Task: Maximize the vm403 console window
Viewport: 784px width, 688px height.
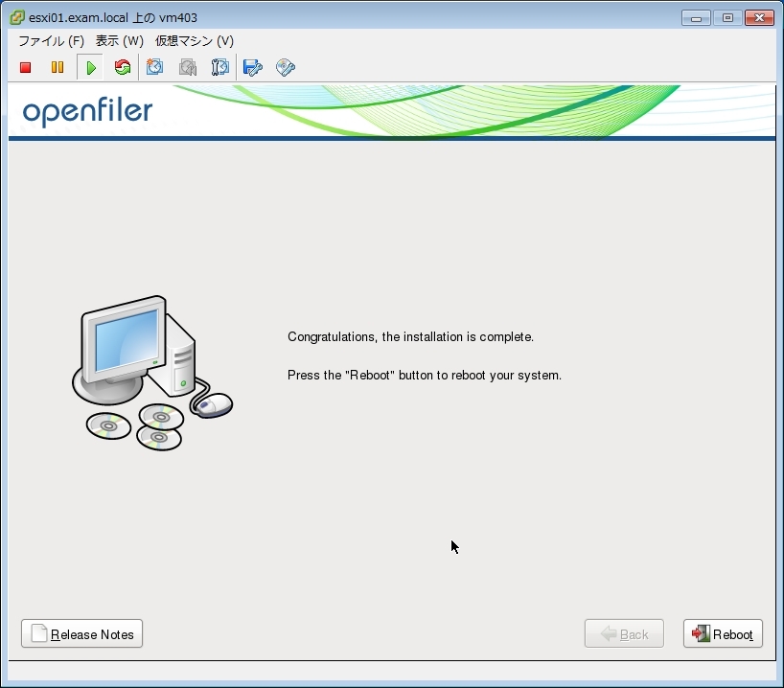Action: [728, 18]
